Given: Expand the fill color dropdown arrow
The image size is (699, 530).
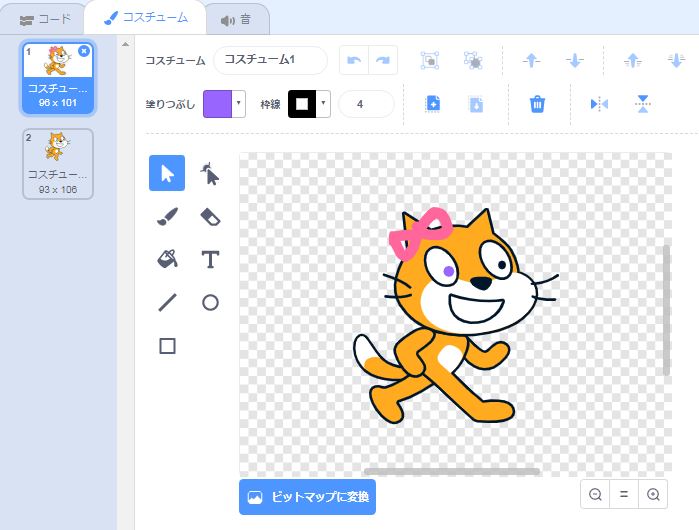Looking at the screenshot, I should tap(238, 104).
